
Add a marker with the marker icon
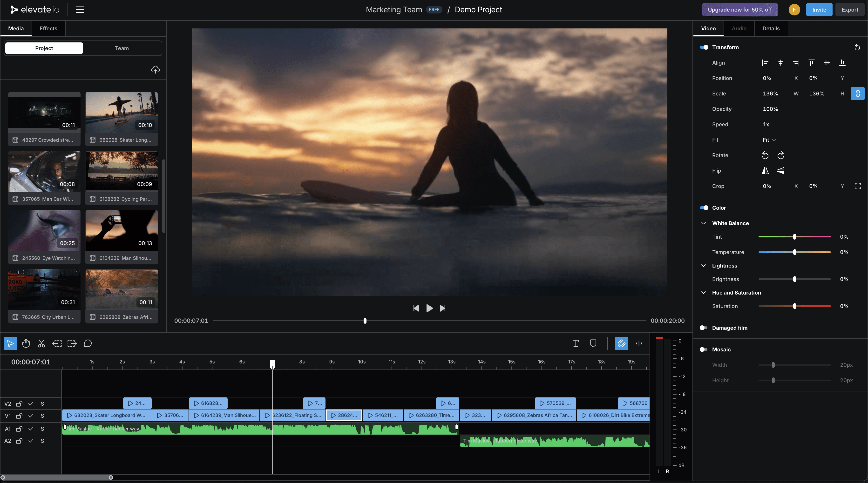click(593, 343)
